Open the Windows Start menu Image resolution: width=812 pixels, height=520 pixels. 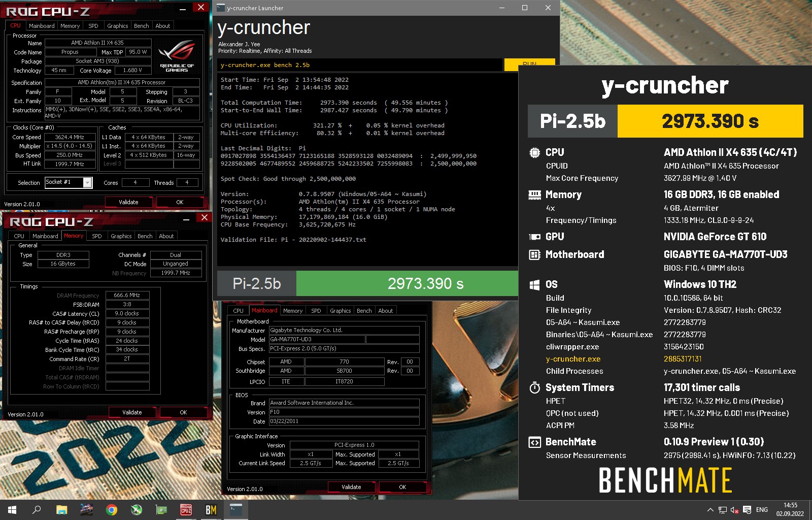[12, 510]
